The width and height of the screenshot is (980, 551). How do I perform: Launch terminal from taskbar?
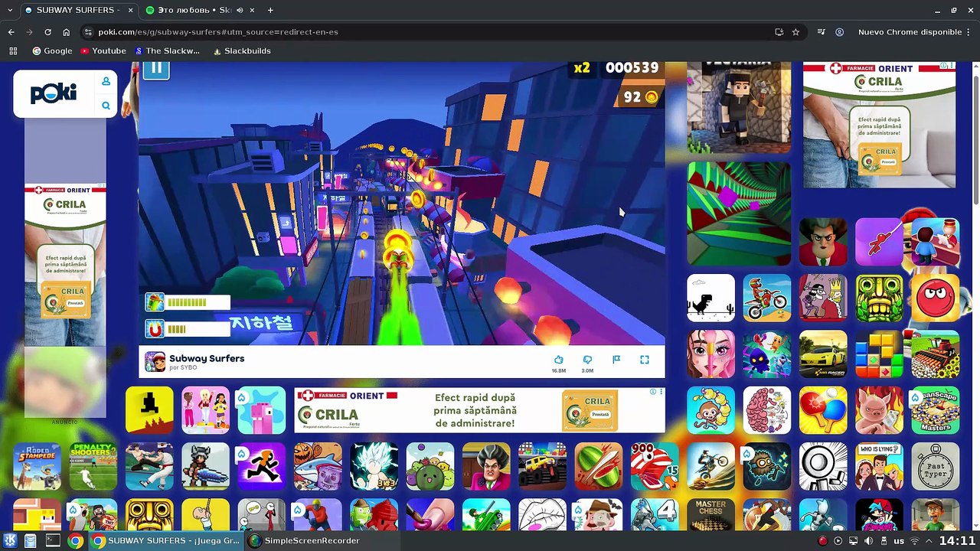tap(53, 541)
